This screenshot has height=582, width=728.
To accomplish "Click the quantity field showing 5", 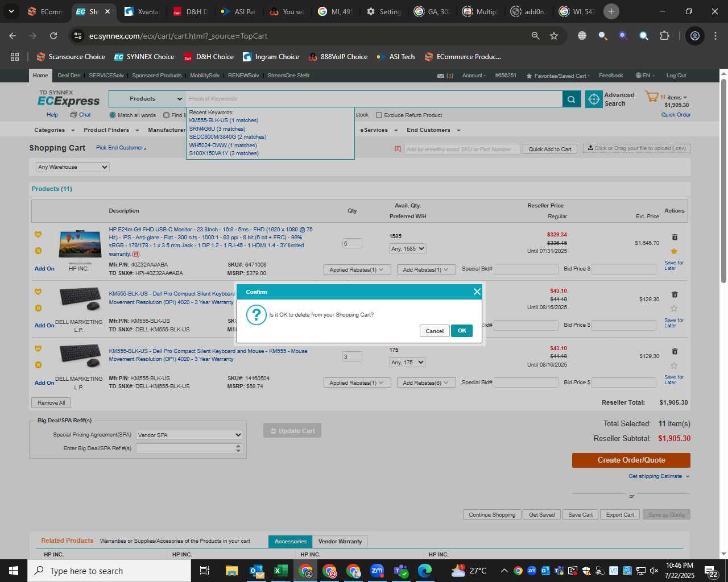I will 352,243.
